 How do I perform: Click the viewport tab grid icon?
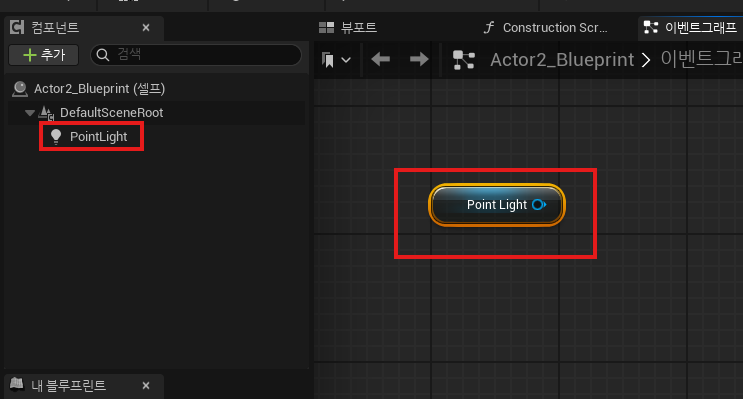click(x=326, y=27)
